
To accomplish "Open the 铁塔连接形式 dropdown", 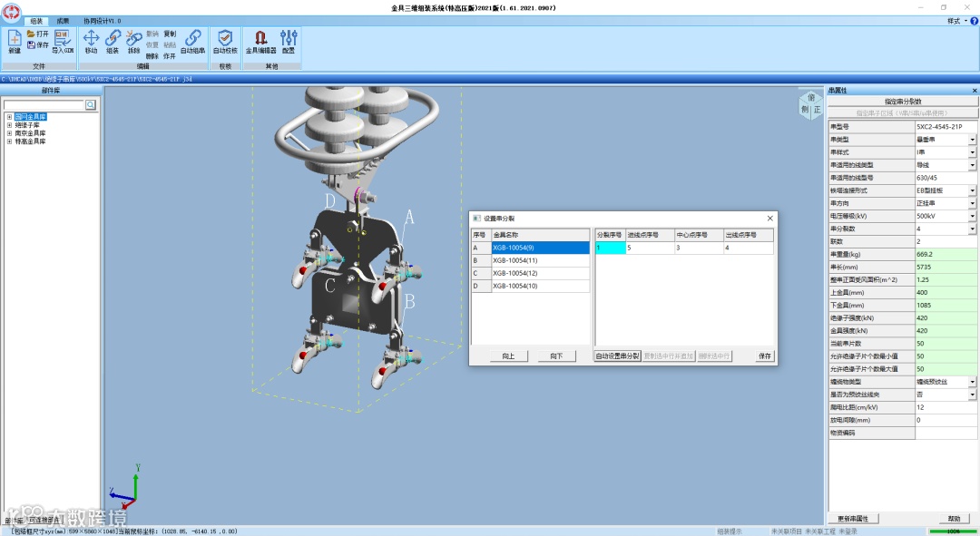I will 973,190.
